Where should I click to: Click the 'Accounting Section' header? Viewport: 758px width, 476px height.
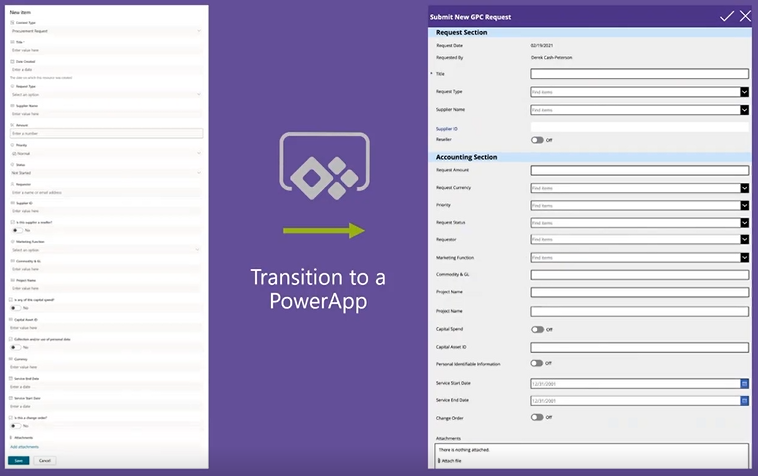point(466,157)
